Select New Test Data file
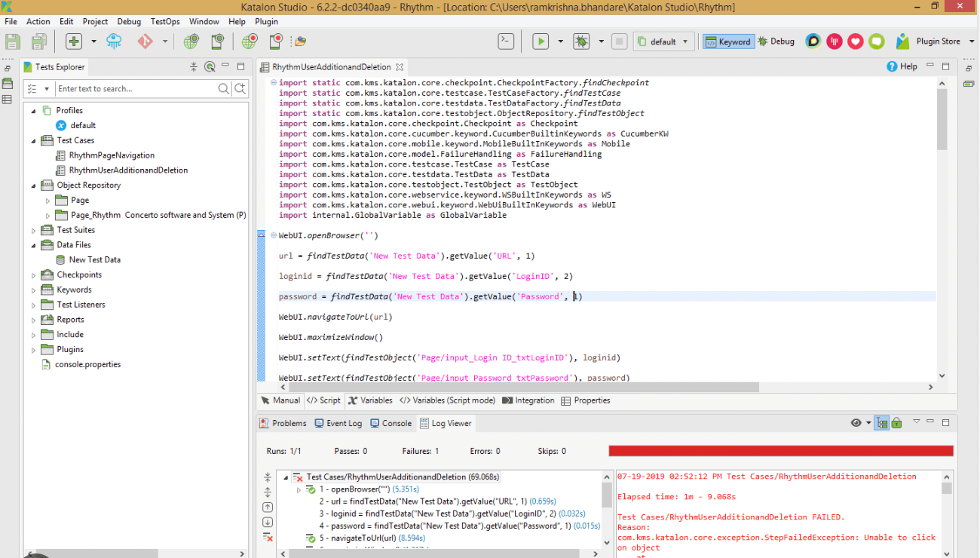This screenshot has height=558, width=980. click(94, 259)
